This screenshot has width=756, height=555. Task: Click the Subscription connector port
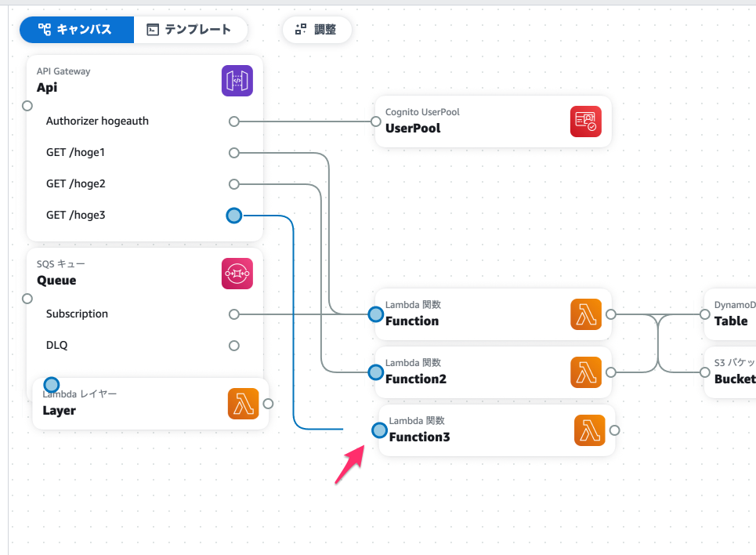point(233,314)
